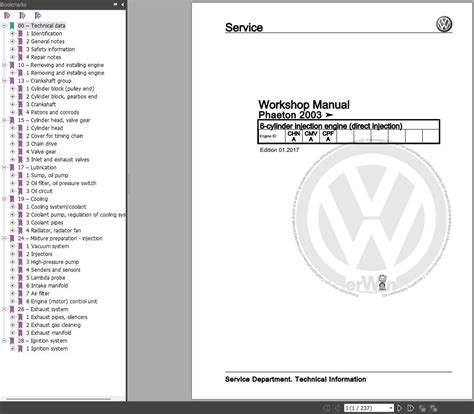The height and width of the screenshot is (414, 474).
Task: Click the bookmark icon beside '1 Cylinder head'
Action: coord(20,128)
